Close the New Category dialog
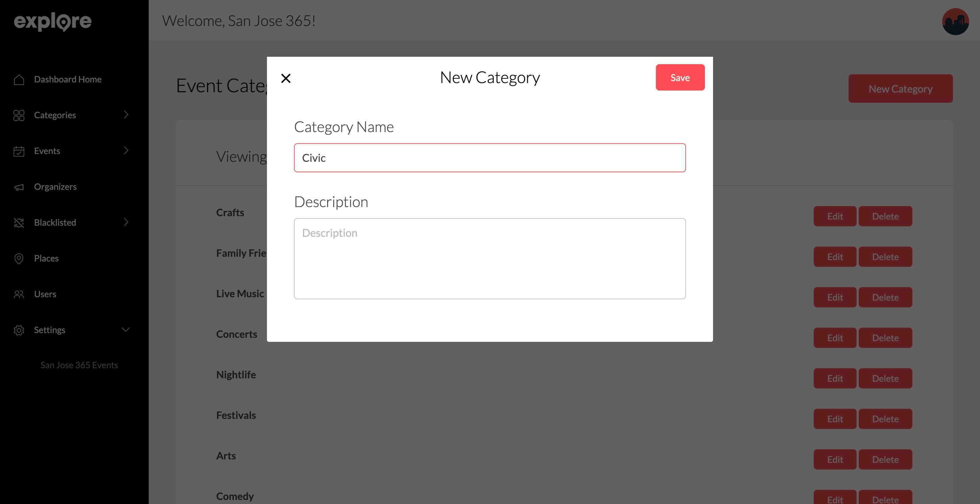This screenshot has width=980, height=504. point(286,78)
